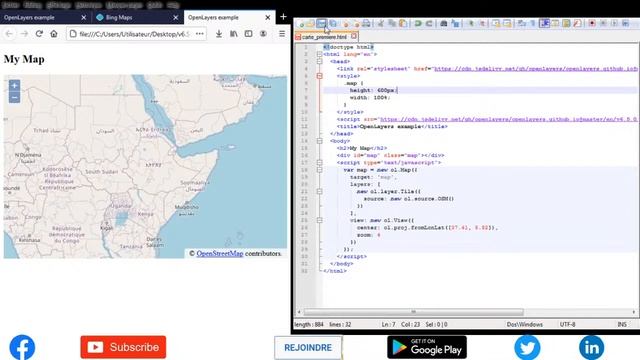Click the REJOINDRE button
Screen dimensions: 640x360
(308, 348)
